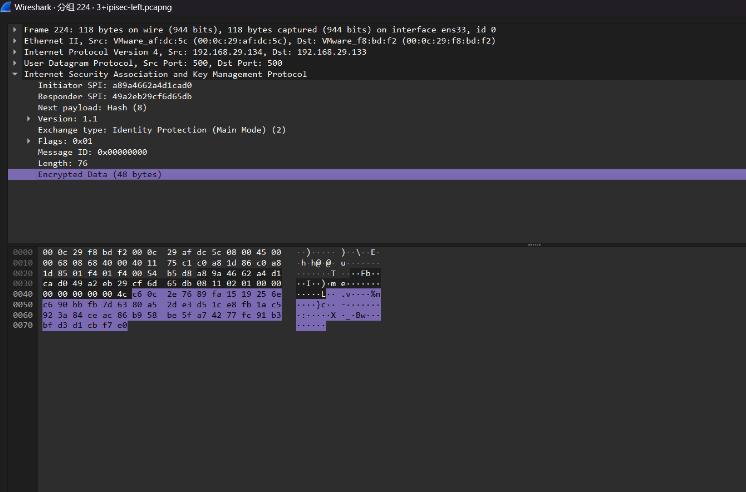Click ASCII column of row 0000
This screenshot has height=492, width=746.
(338, 252)
